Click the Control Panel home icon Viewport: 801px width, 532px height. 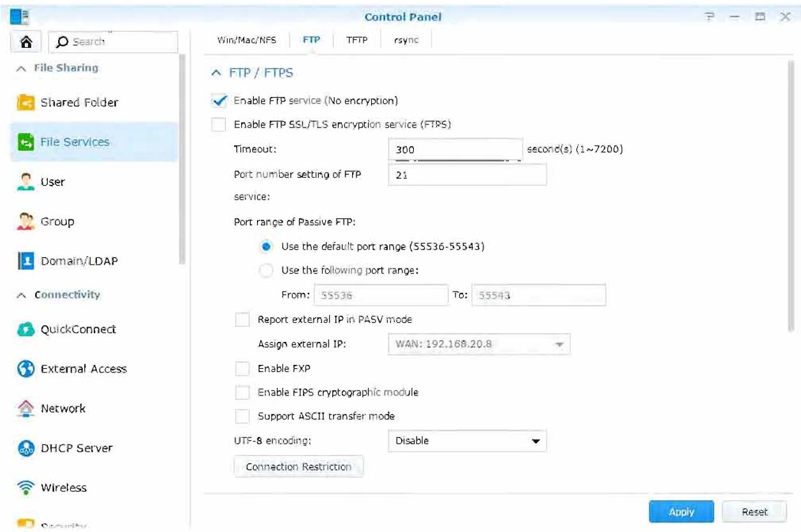click(27, 41)
